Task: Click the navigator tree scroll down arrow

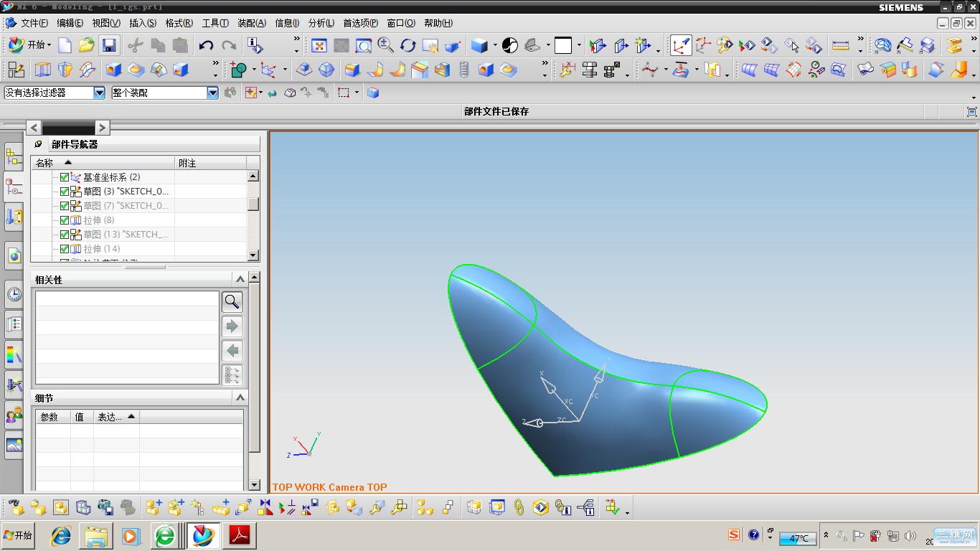Action: click(x=253, y=255)
